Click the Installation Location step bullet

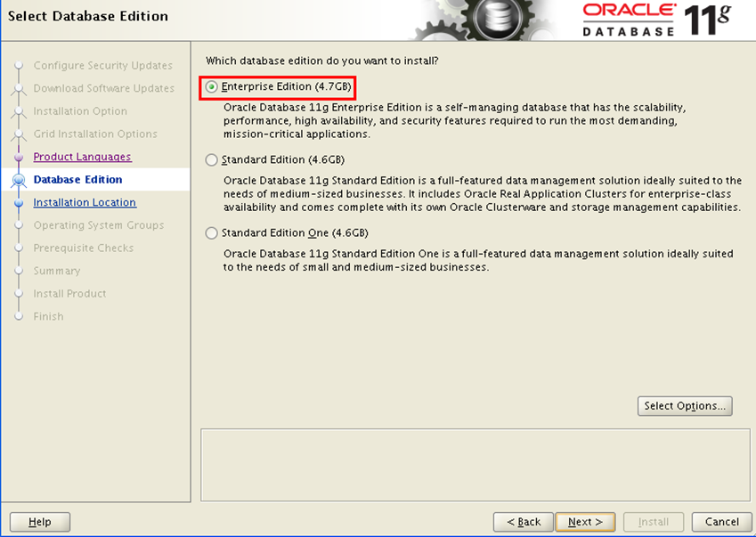pos(19,203)
